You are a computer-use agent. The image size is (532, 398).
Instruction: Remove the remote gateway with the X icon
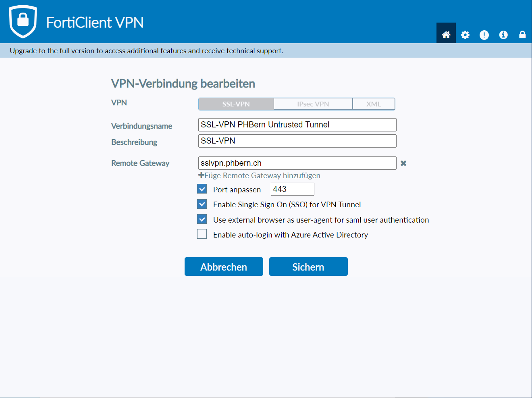403,163
